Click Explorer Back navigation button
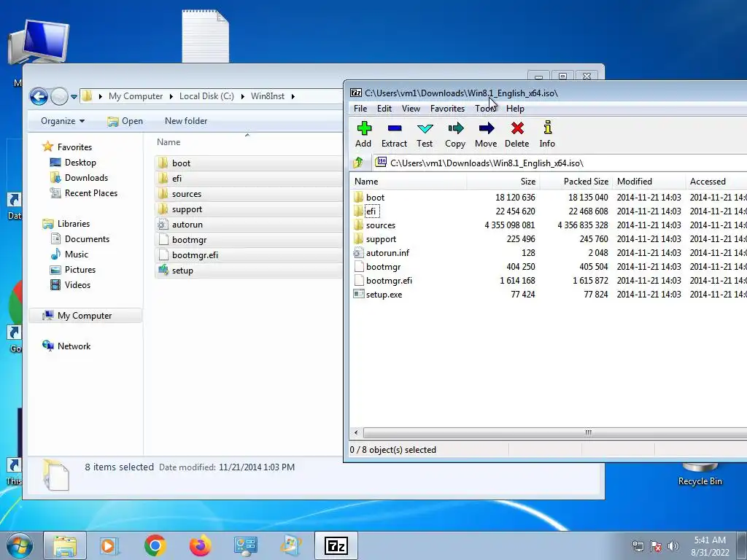 pyautogui.click(x=39, y=96)
